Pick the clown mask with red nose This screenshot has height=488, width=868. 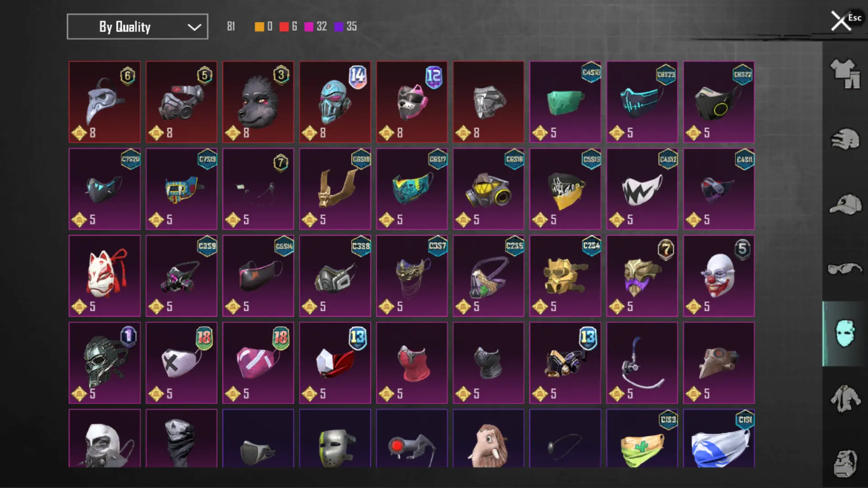[x=719, y=276]
